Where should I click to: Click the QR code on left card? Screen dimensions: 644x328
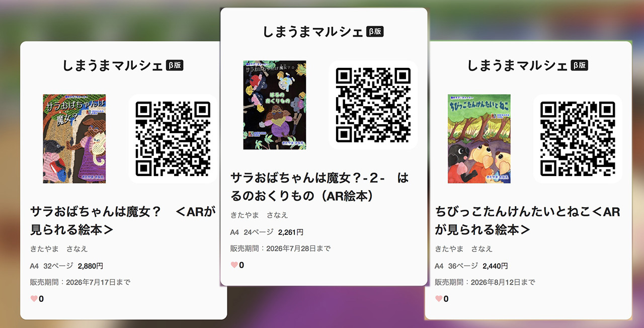coord(173,139)
